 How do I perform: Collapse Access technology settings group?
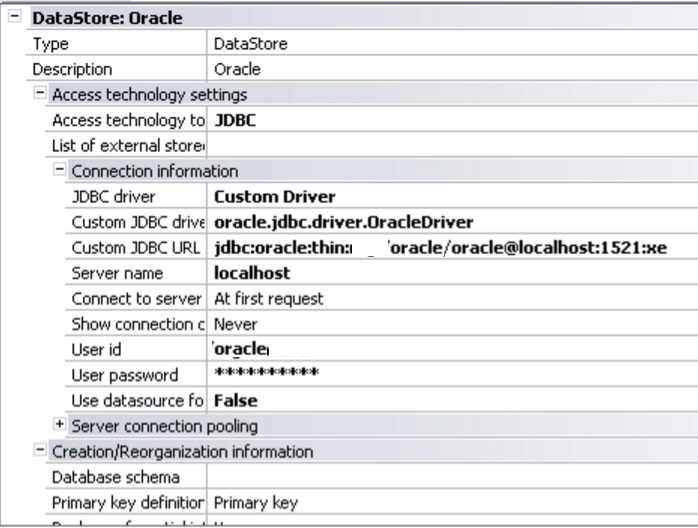38,95
